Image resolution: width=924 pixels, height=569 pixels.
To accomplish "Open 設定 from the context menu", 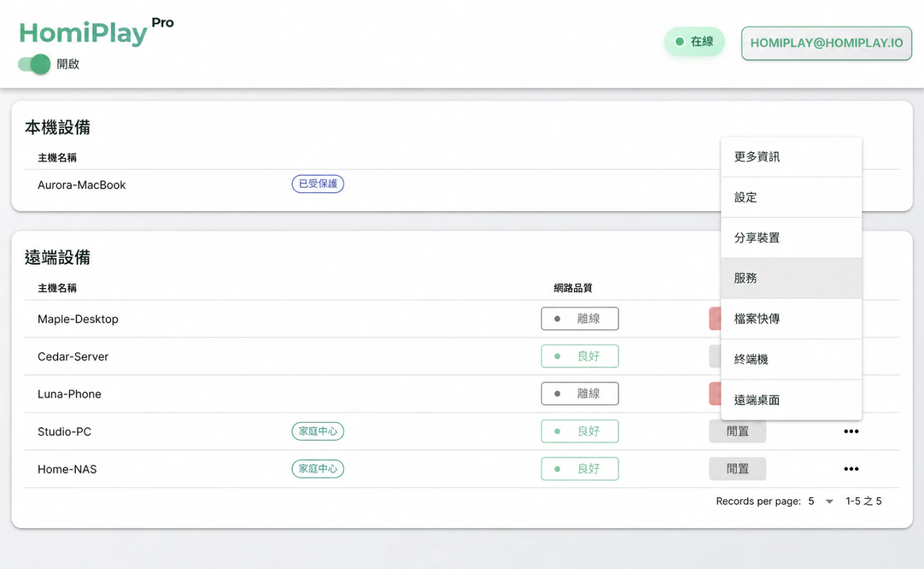I will (791, 198).
